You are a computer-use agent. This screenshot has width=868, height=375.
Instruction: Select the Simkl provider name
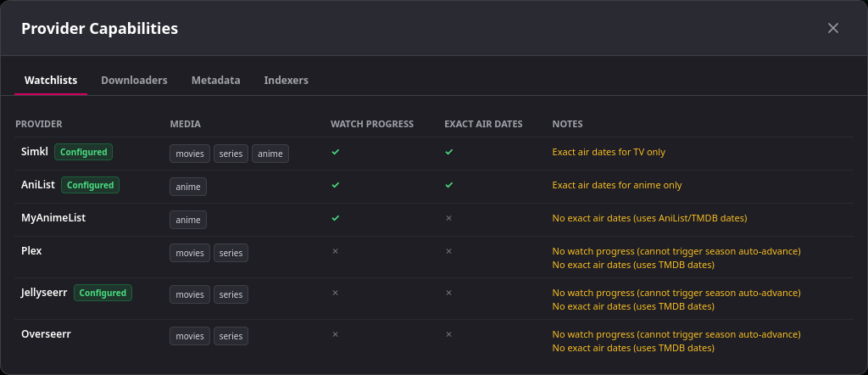coord(34,152)
